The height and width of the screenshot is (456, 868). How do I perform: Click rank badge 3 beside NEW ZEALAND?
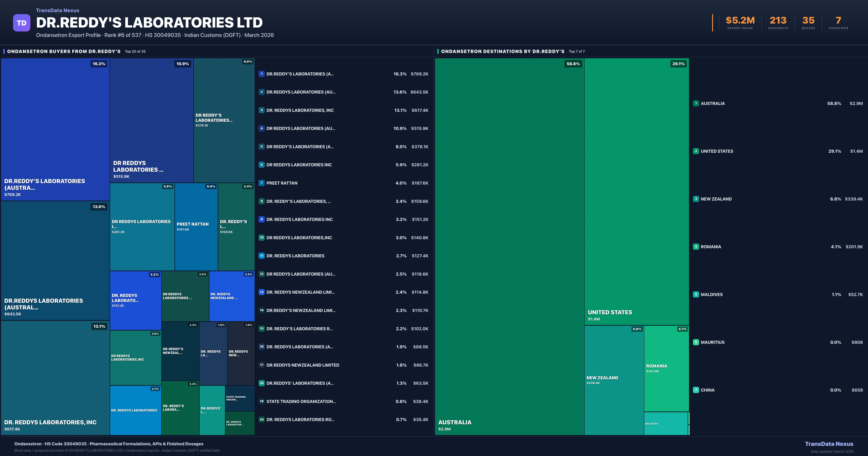click(x=696, y=199)
